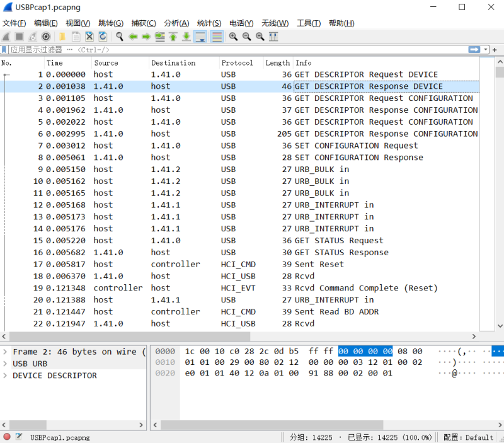
Task: Reload the capture file from toolbar
Action: (x=103, y=37)
